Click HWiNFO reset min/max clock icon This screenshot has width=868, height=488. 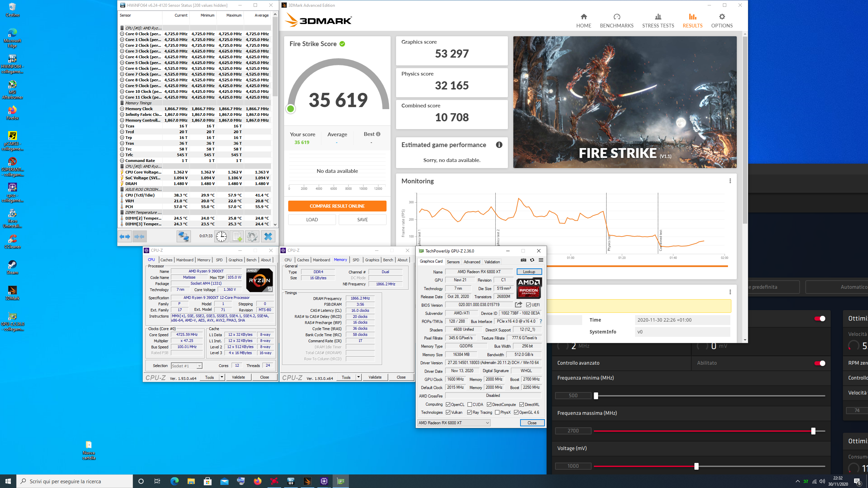(x=221, y=236)
